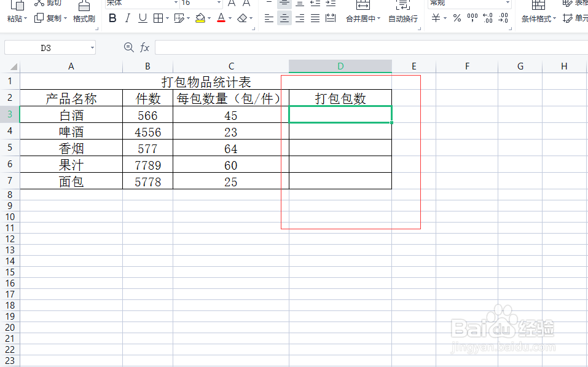Enable wrap text (自动换行)

[402, 18]
